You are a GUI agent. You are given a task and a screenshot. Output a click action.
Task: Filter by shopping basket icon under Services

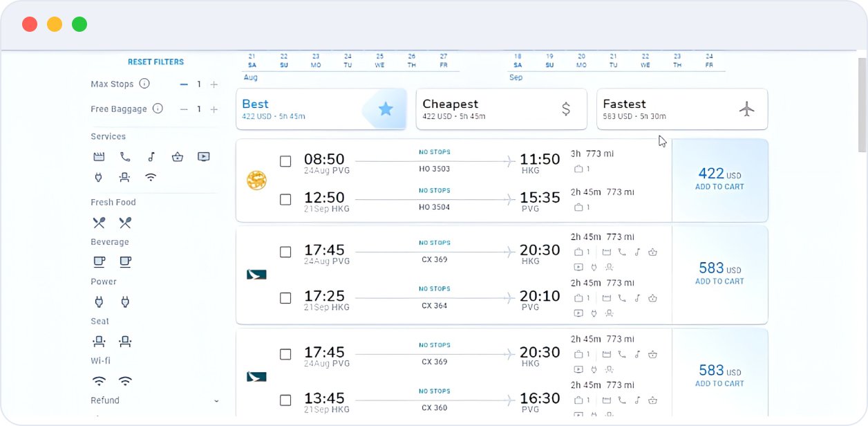click(x=178, y=157)
